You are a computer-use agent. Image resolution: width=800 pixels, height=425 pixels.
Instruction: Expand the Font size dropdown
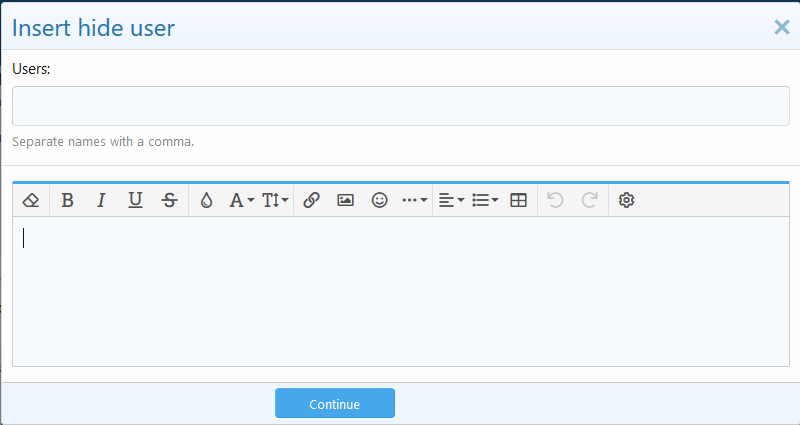click(x=275, y=200)
